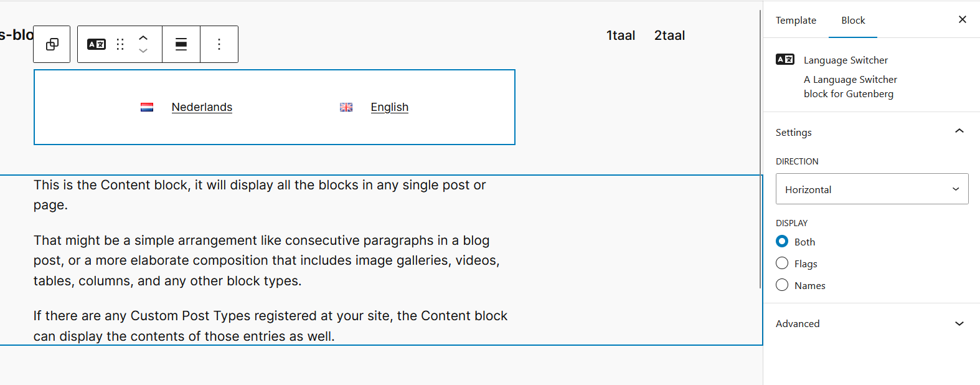Click the select parent block icon

click(x=52, y=44)
